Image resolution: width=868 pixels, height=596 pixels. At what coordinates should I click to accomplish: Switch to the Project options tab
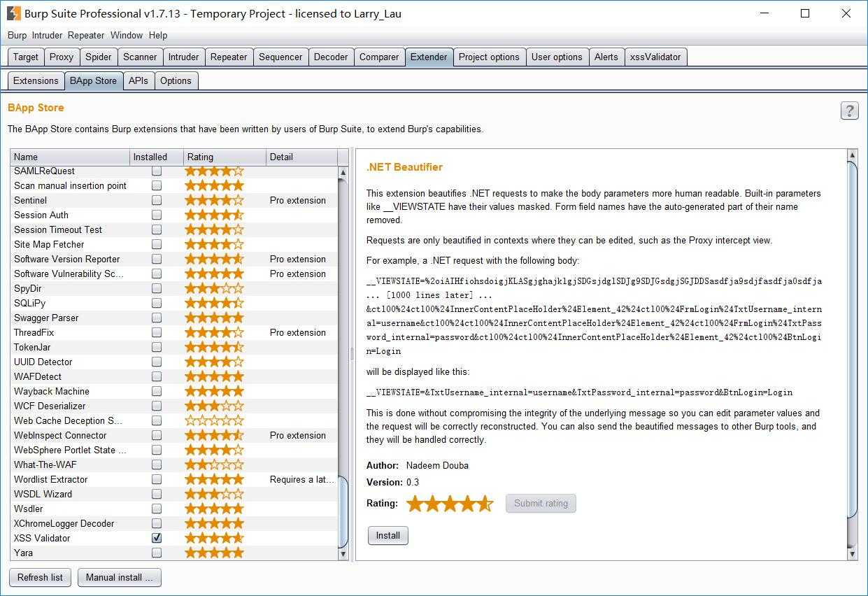click(489, 57)
